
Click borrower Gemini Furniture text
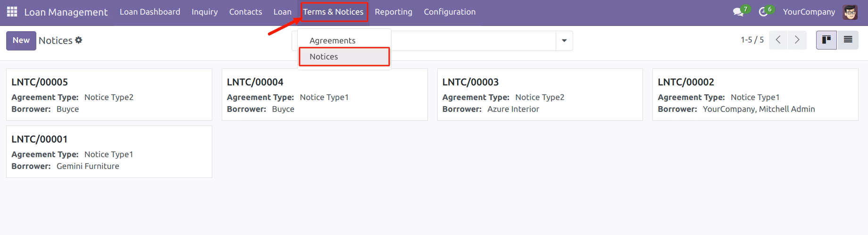(x=88, y=166)
